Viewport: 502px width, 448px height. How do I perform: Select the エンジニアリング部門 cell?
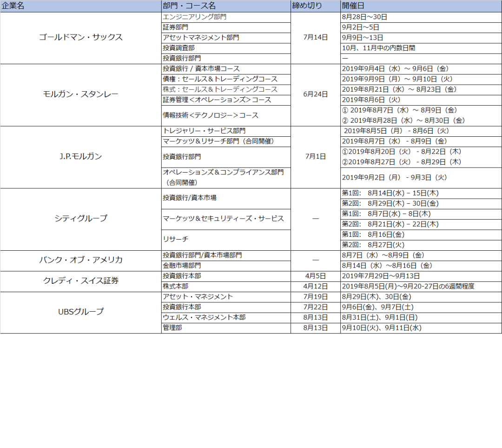pyautogui.click(x=226, y=17)
